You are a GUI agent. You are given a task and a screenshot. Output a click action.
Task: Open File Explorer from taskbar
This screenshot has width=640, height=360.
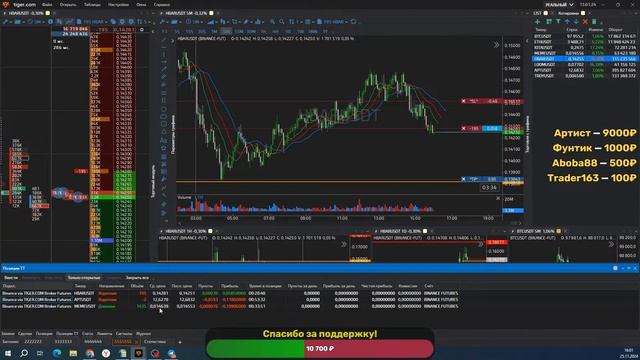(73, 353)
